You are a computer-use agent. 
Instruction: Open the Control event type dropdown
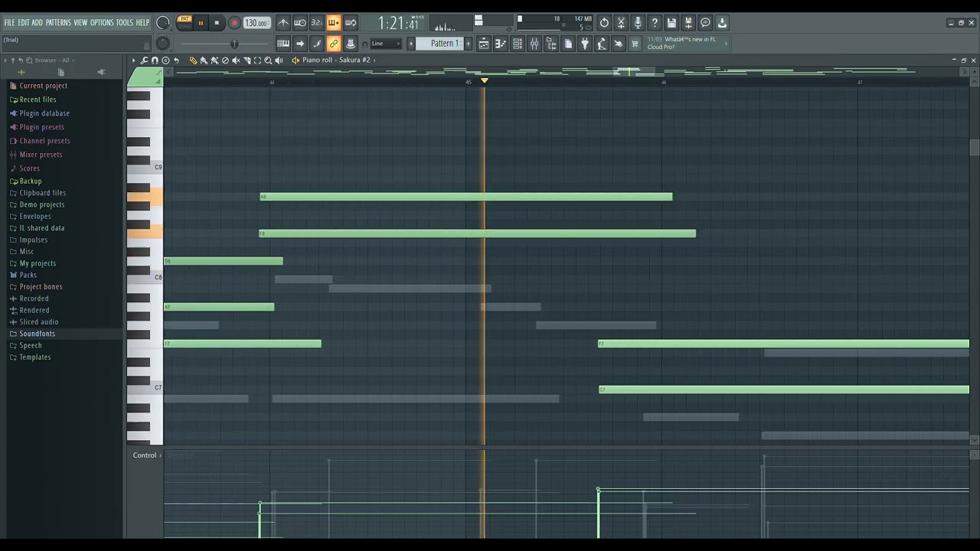[x=147, y=455]
